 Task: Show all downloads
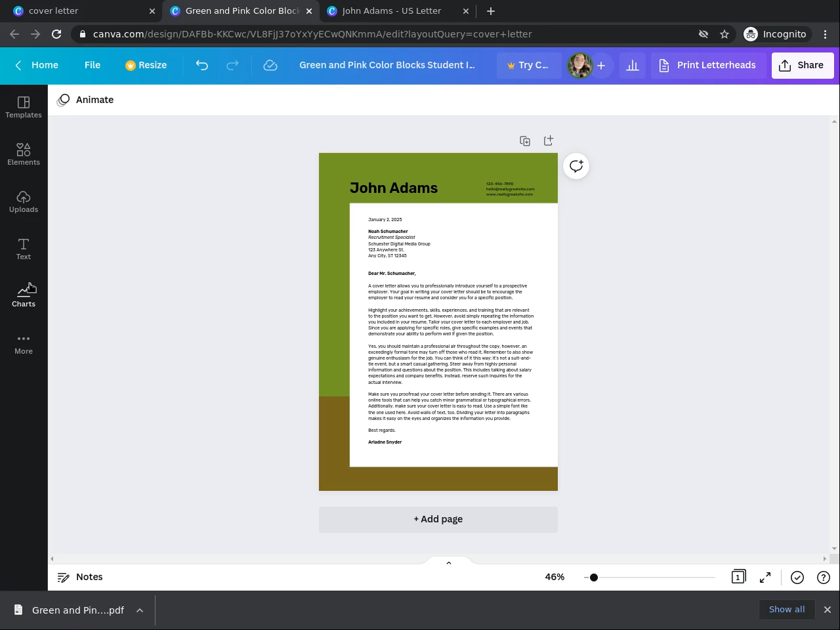click(x=787, y=610)
